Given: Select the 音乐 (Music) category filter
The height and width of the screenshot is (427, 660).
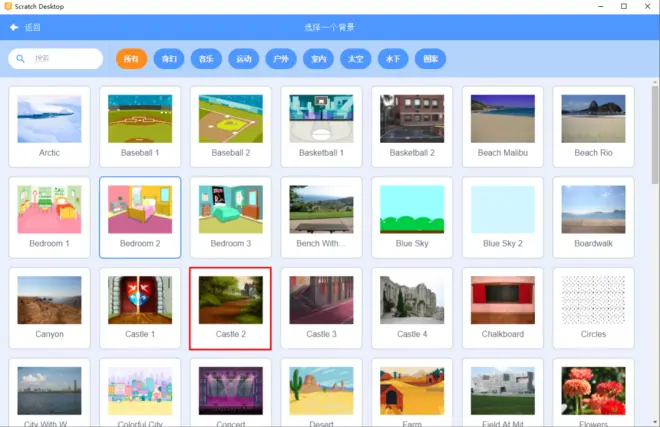Looking at the screenshot, I should (206, 59).
